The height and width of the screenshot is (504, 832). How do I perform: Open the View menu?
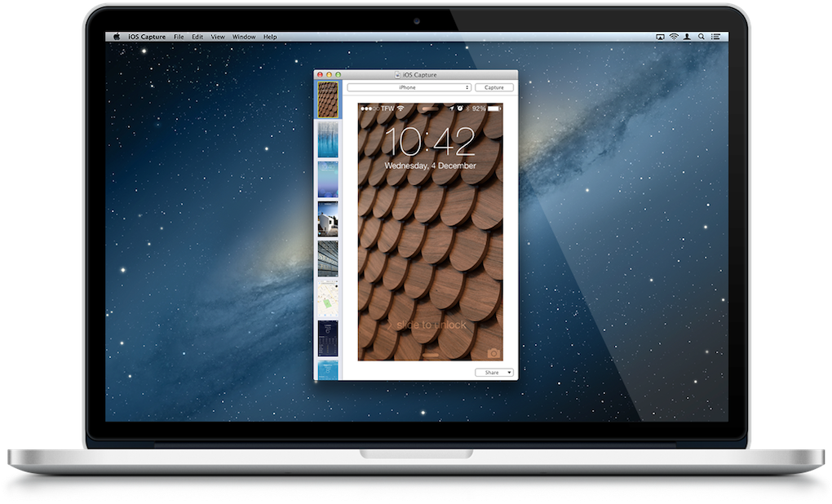click(216, 36)
